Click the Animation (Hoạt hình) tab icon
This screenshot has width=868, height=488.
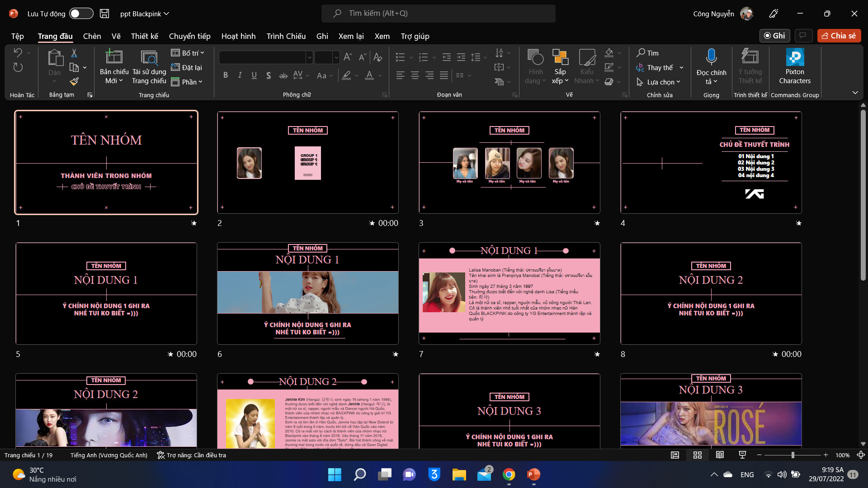238,36
